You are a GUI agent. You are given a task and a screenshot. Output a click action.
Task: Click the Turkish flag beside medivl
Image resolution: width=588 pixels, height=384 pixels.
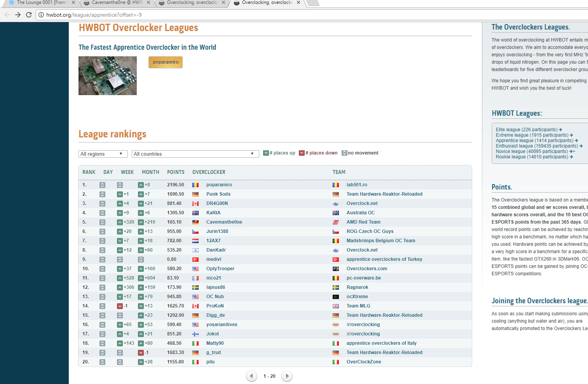click(195, 260)
